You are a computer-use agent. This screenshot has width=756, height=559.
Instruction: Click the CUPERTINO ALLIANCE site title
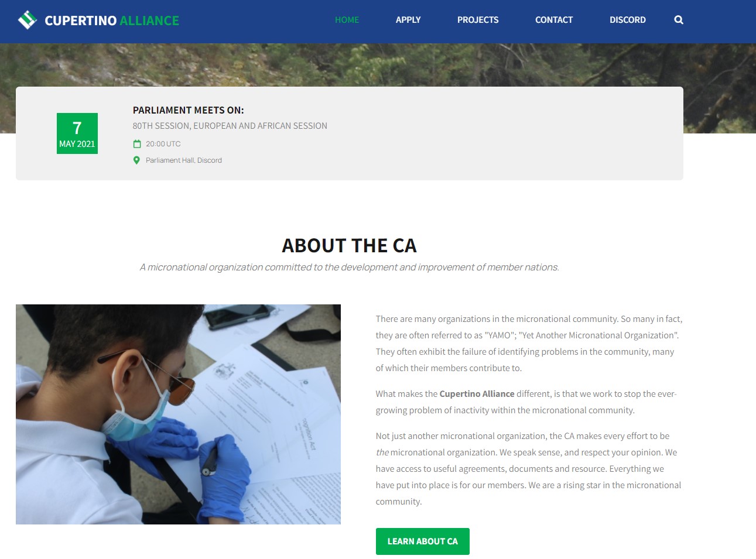pos(112,20)
